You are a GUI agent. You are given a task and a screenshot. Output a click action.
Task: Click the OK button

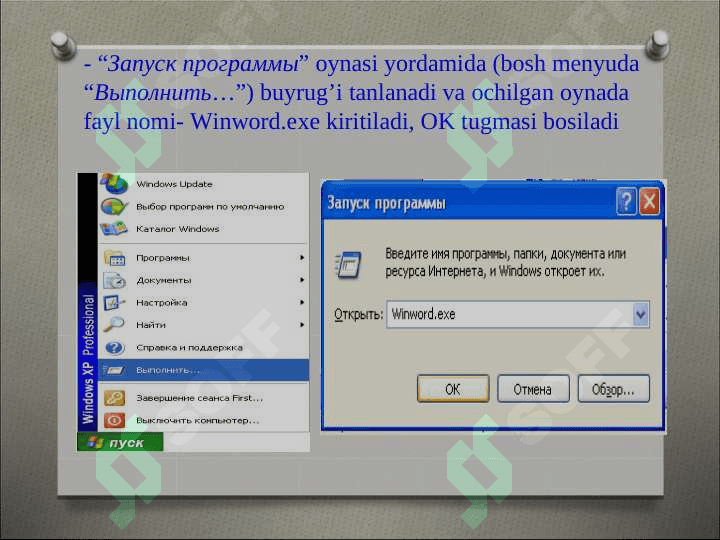(453, 389)
